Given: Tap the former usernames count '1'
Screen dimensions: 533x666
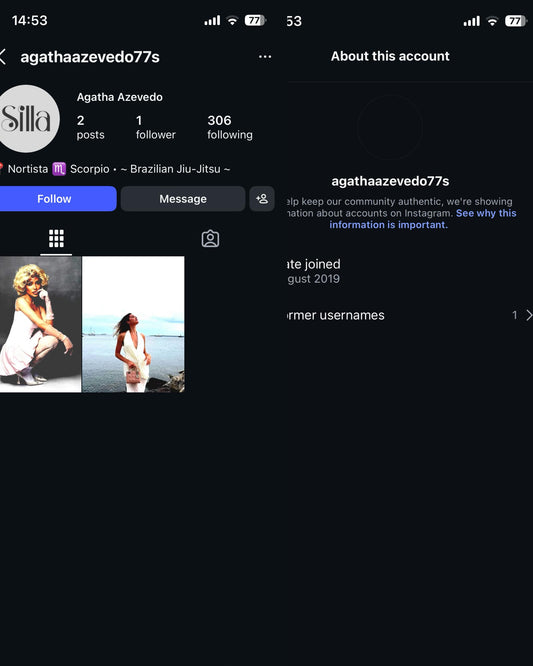Looking at the screenshot, I should (x=515, y=315).
